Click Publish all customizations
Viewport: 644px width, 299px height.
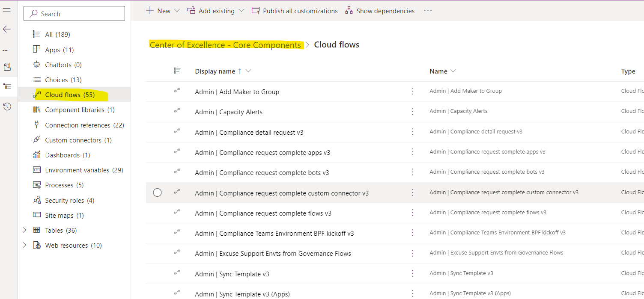295,11
